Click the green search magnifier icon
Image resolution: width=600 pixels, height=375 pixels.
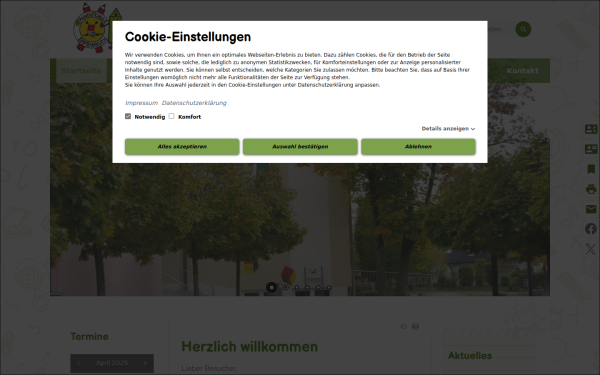point(523,29)
